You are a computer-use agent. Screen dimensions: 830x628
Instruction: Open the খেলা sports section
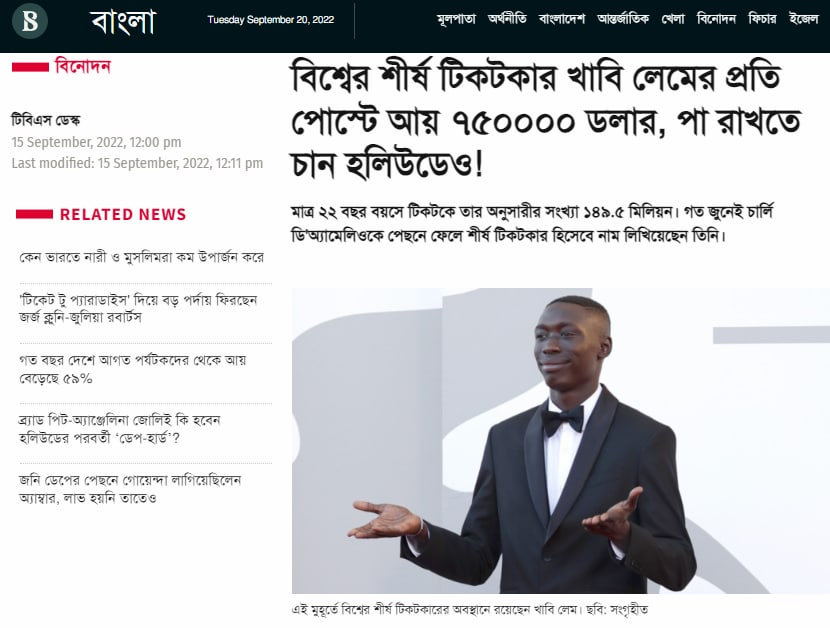click(673, 20)
